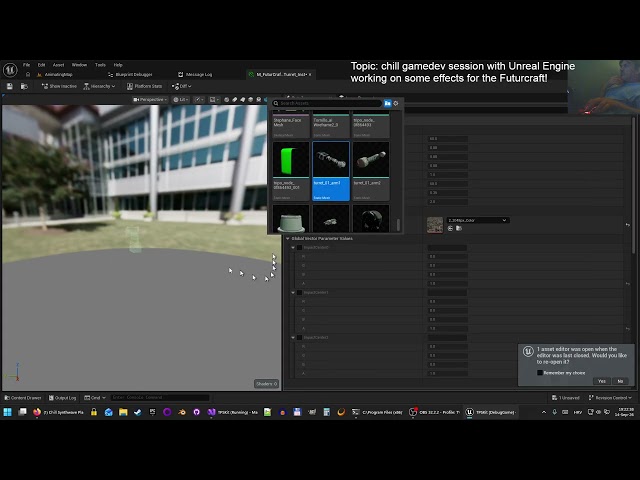Click first preview shape icon in viewport toolbar
Screen dimensions: 640x480
point(227,100)
